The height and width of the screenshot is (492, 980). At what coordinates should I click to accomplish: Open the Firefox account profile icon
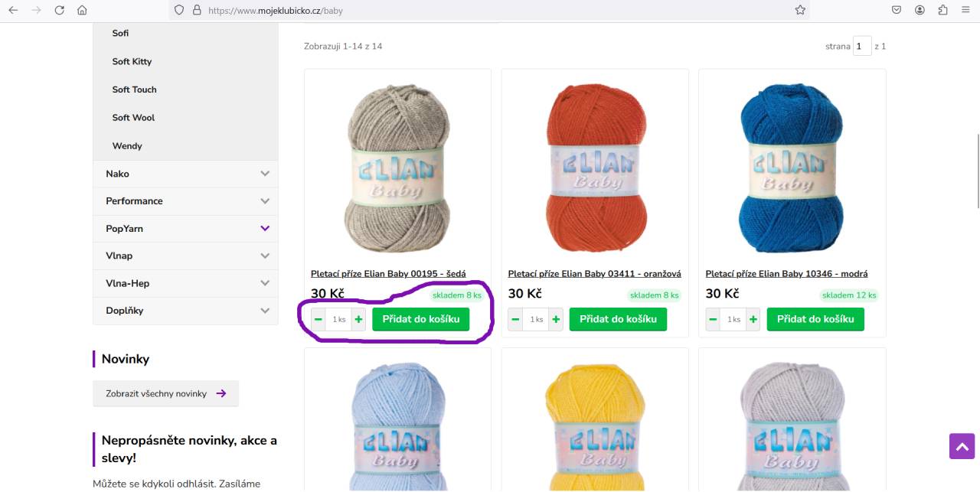(920, 10)
